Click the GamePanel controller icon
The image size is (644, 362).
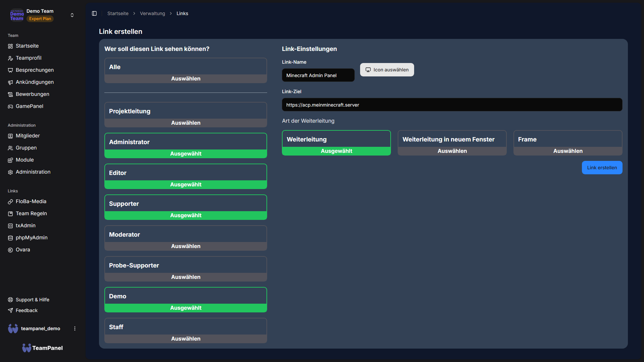[10, 107]
